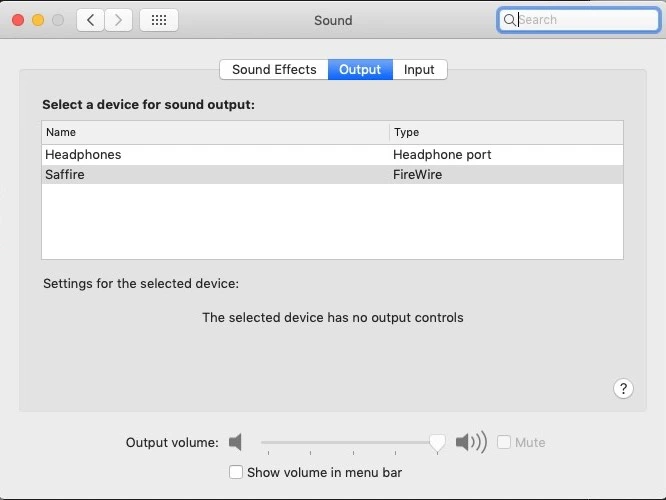This screenshot has width=666, height=500.
Task: Enable Show volume in menu bar
Action: pos(236,472)
